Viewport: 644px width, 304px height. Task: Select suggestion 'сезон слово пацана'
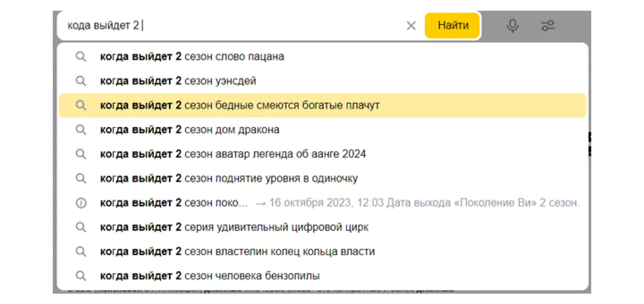click(322, 57)
